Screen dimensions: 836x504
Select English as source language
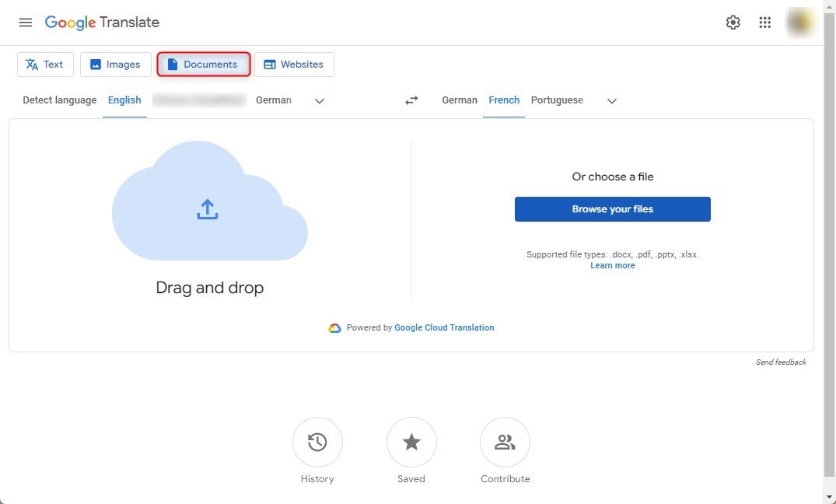pyautogui.click(x=124, y=100)
